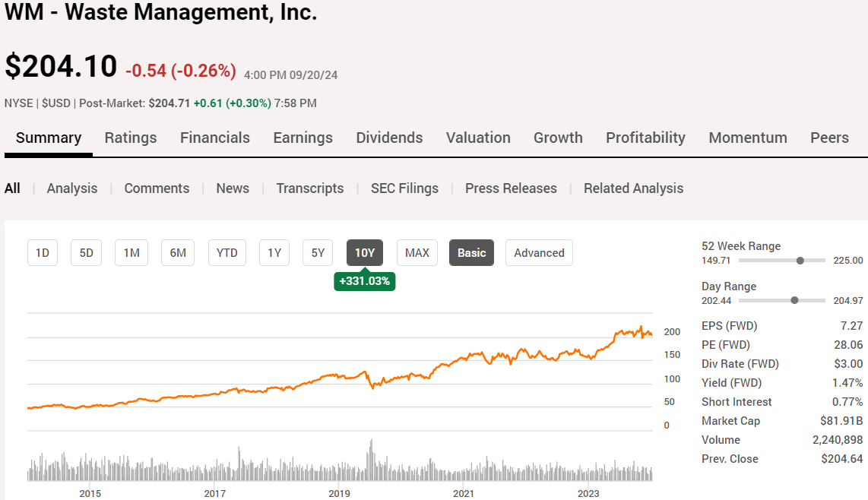Screen dimensions: 868x500
Task: Click the +331.03% return badge
Action: tap(365, 280)
